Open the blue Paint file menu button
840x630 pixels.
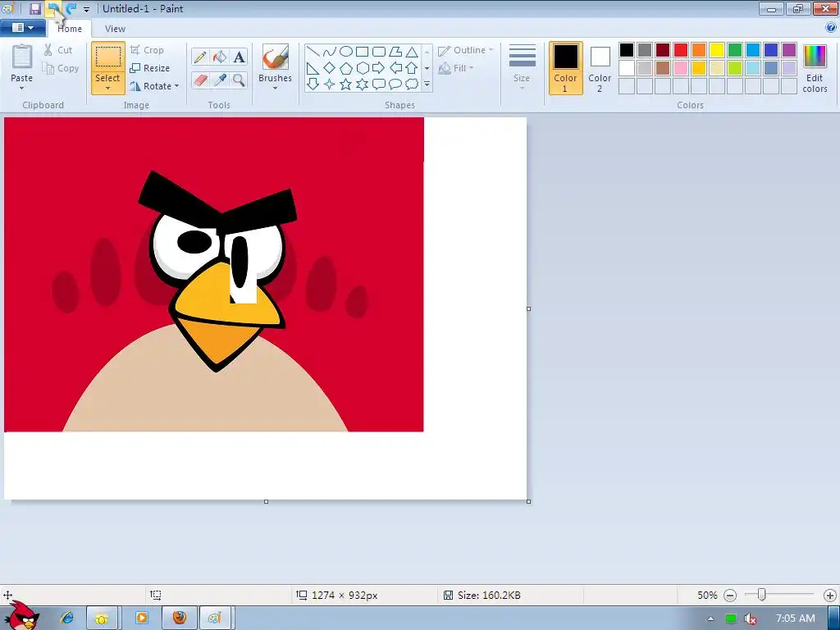[x=22, y=28]
